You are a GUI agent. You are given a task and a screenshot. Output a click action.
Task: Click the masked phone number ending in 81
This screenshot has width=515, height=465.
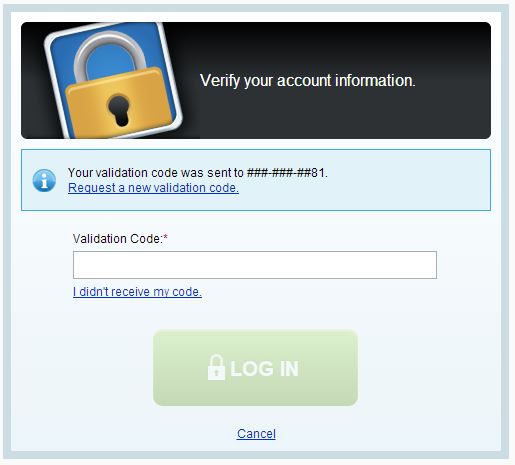coord(287,173)
